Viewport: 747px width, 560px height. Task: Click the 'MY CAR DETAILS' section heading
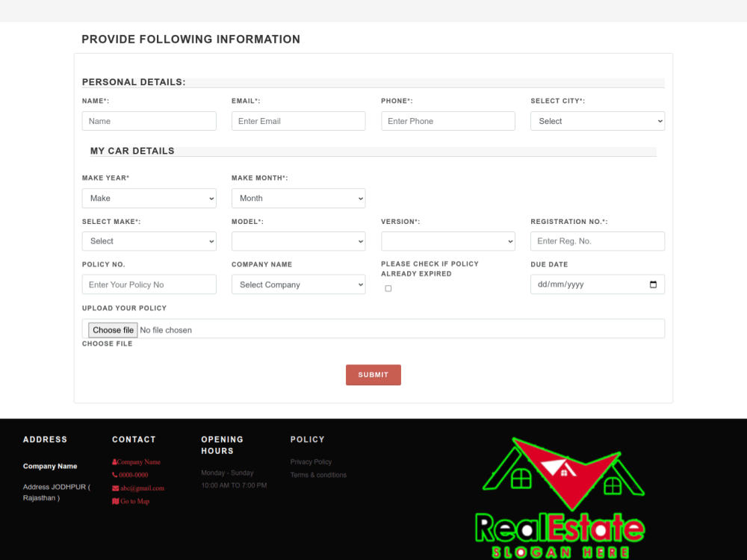132,151
